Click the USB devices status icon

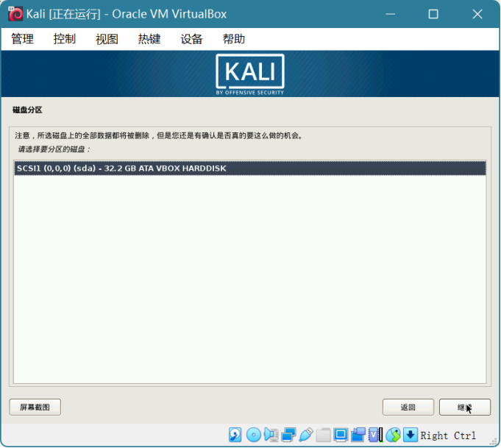[x=306, y=435]
